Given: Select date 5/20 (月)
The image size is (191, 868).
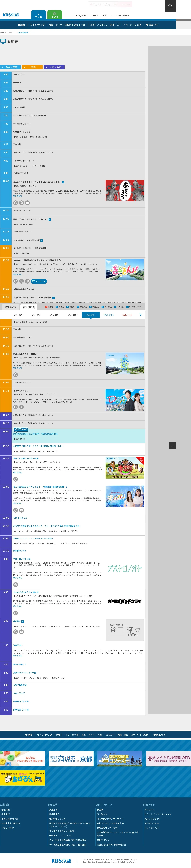Looking at the screenshot, I should point(18,315).
